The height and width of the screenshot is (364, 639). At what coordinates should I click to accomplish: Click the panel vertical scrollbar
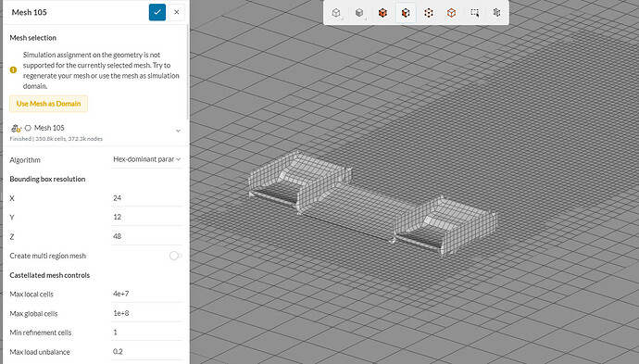188,72
